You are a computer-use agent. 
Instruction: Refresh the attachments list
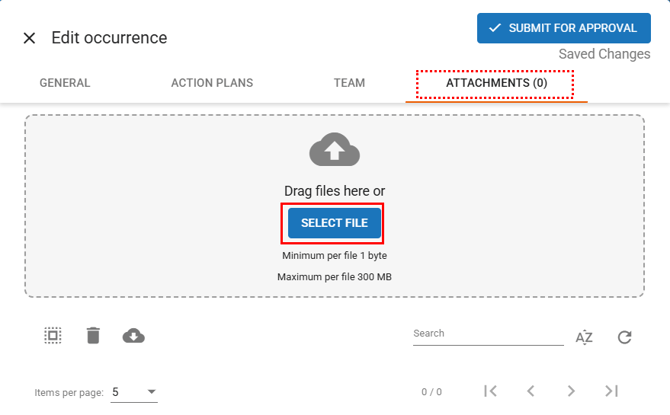(625, 337)
